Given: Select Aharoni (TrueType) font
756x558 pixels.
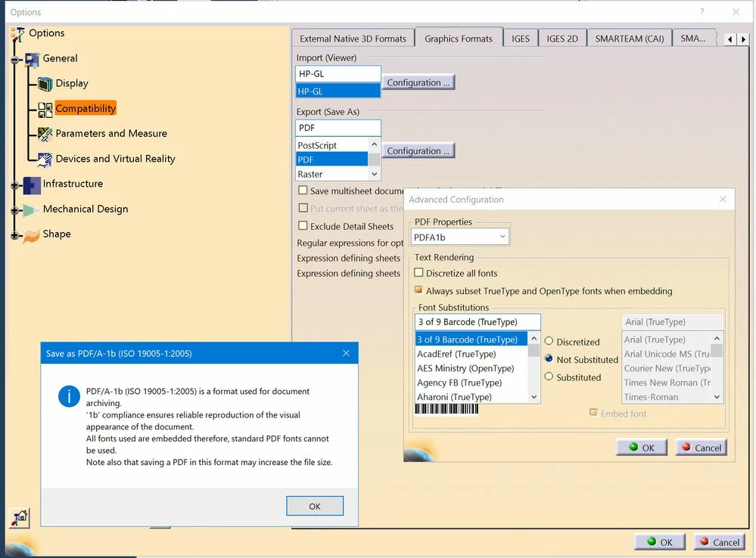Looking at the screenshot, I should (471, 397).
